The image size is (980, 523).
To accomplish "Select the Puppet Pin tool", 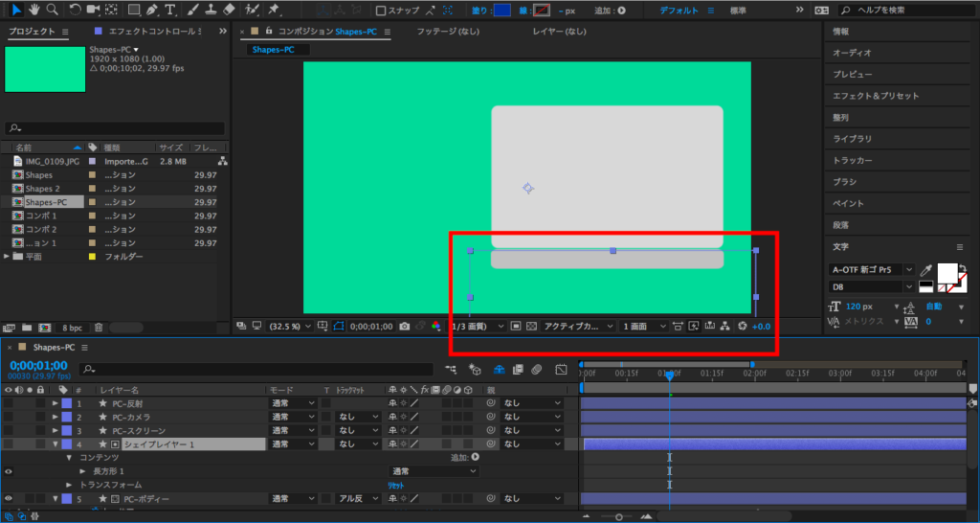I will click(x=275, y=10).
